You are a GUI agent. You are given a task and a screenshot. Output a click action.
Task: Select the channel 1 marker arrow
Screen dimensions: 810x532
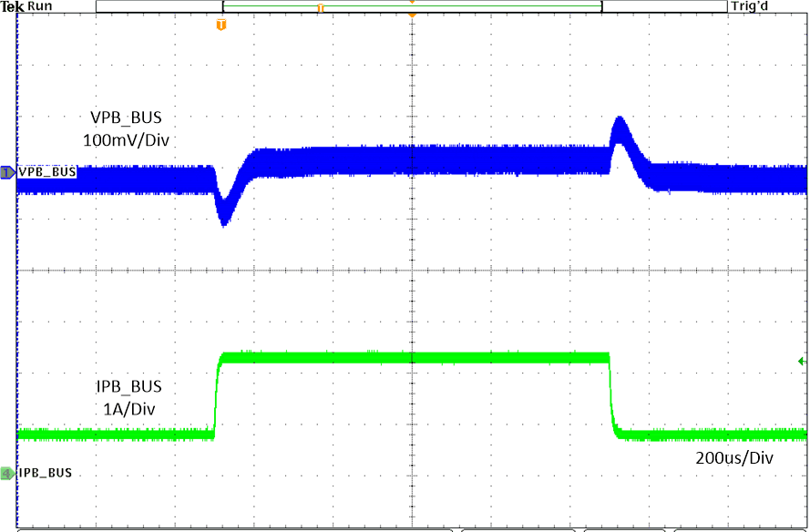6,169
